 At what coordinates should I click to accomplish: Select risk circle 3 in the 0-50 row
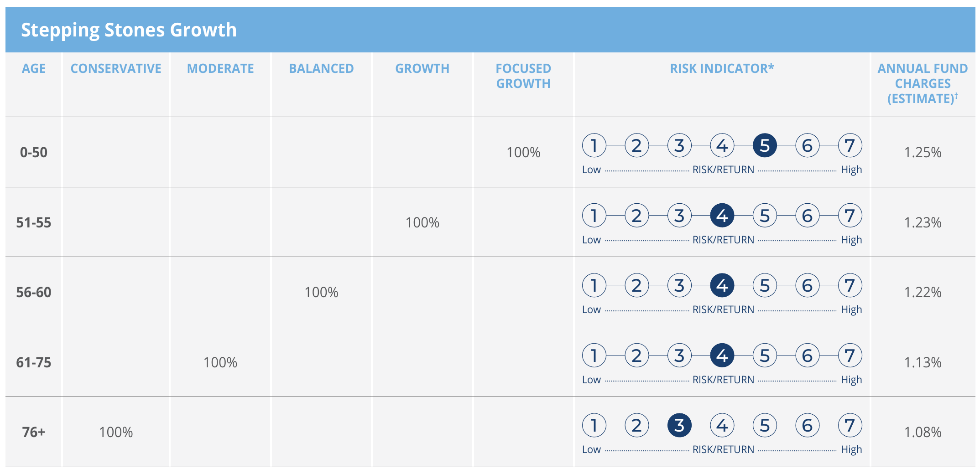(679, 145)
